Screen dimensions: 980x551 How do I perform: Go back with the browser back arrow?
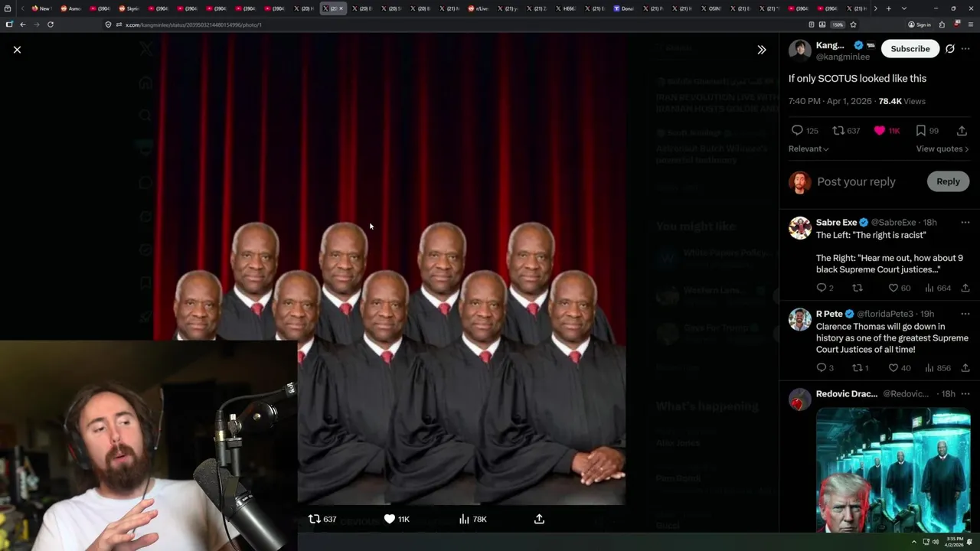[x=22, y=24]
